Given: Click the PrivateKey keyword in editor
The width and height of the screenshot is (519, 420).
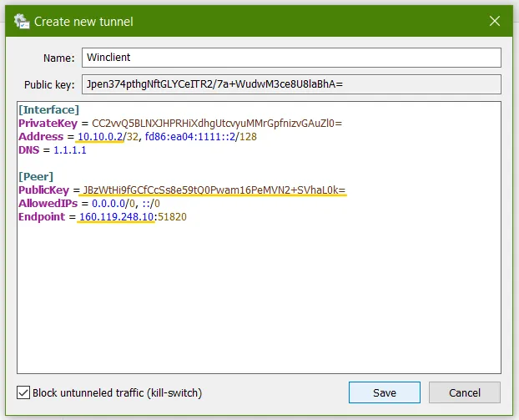Looking at the screenshot, I should tap(48, 124).
